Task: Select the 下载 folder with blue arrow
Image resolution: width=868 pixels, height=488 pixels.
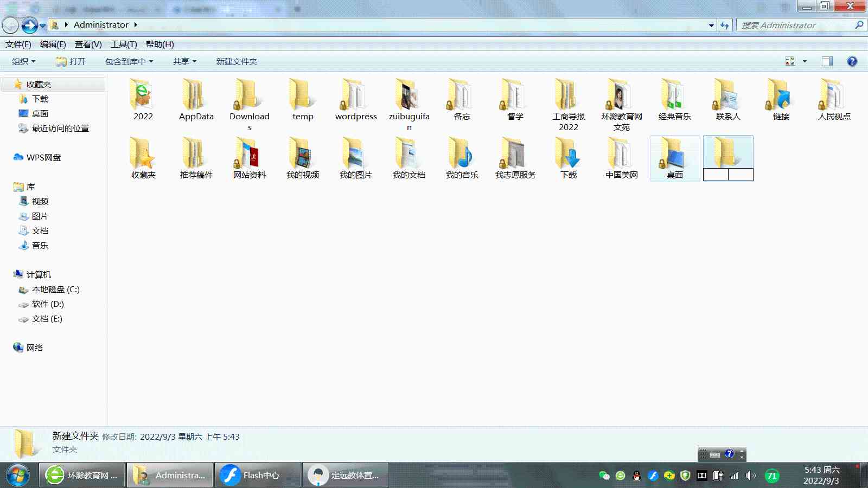Action: [x=568, y=154]
